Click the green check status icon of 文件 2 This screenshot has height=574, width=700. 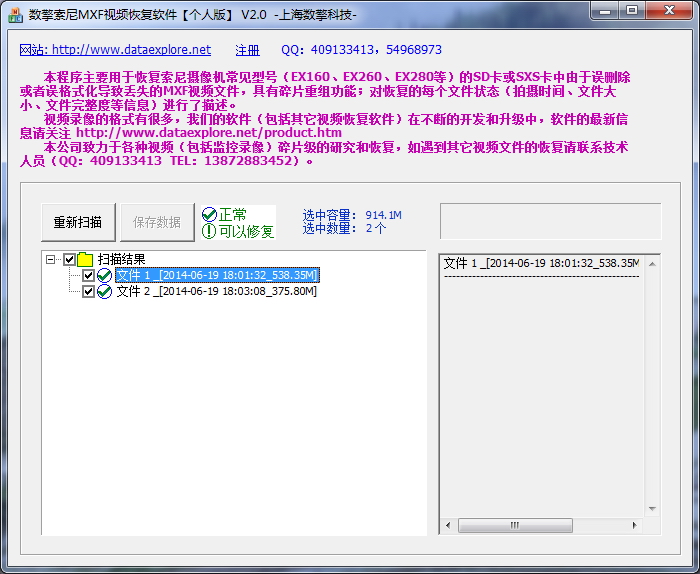coord(104,291)
